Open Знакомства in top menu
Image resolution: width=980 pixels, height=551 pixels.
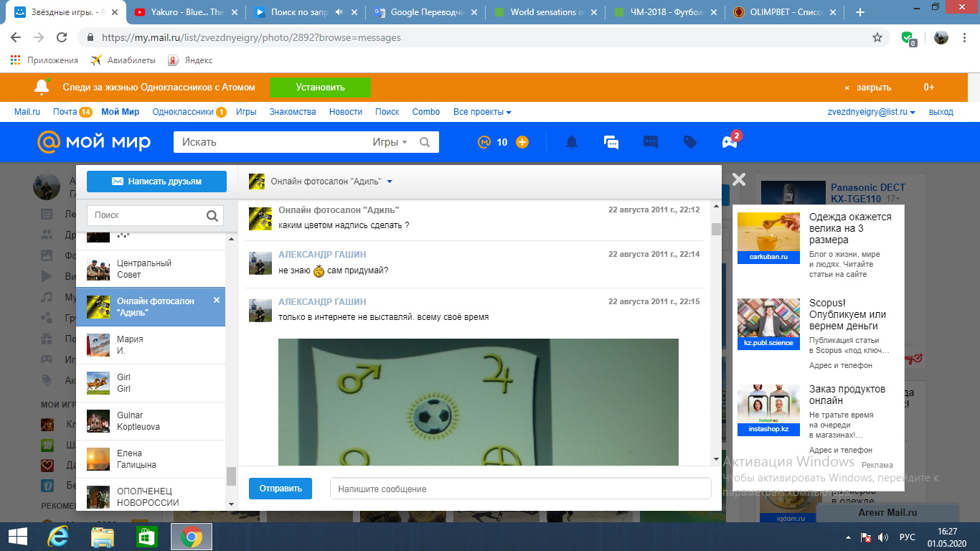[x=293, y=112]
